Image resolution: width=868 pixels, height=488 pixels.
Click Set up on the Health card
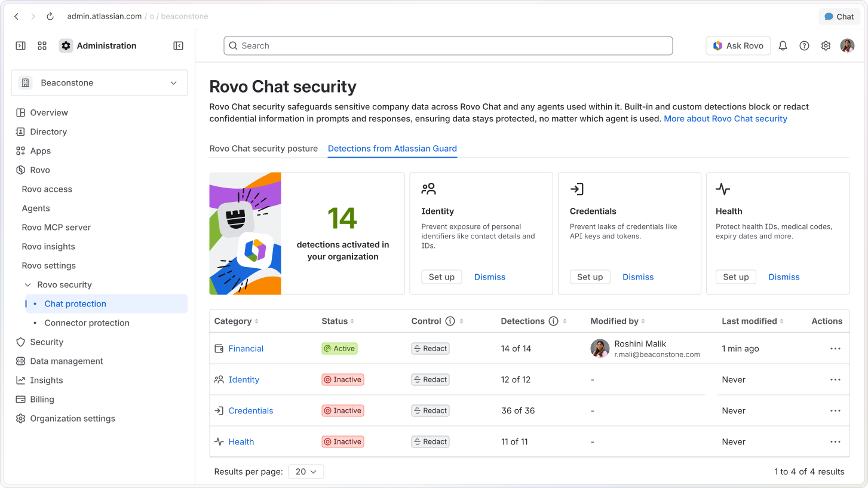(x=736, y=277)
